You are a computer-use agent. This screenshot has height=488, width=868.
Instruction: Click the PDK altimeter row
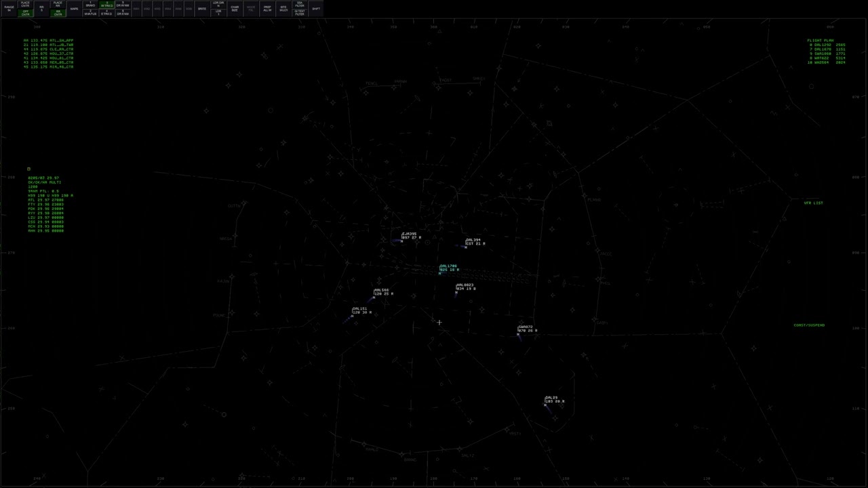coord(45,209)
